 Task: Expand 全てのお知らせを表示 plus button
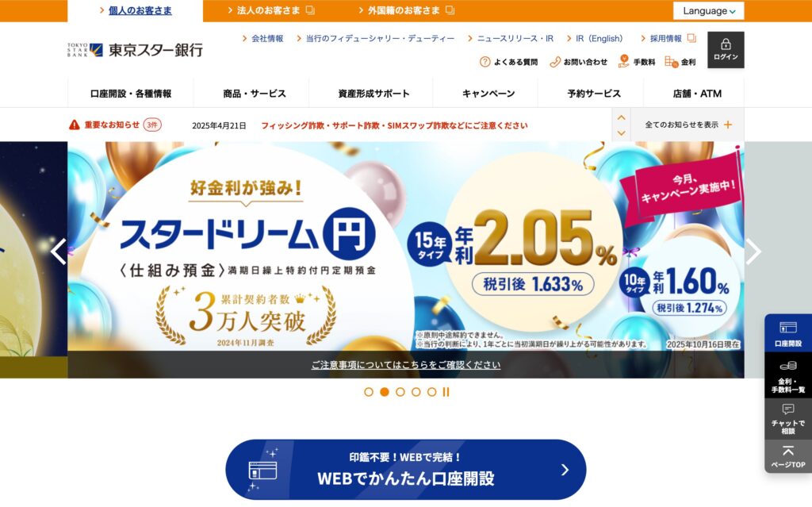728,125
